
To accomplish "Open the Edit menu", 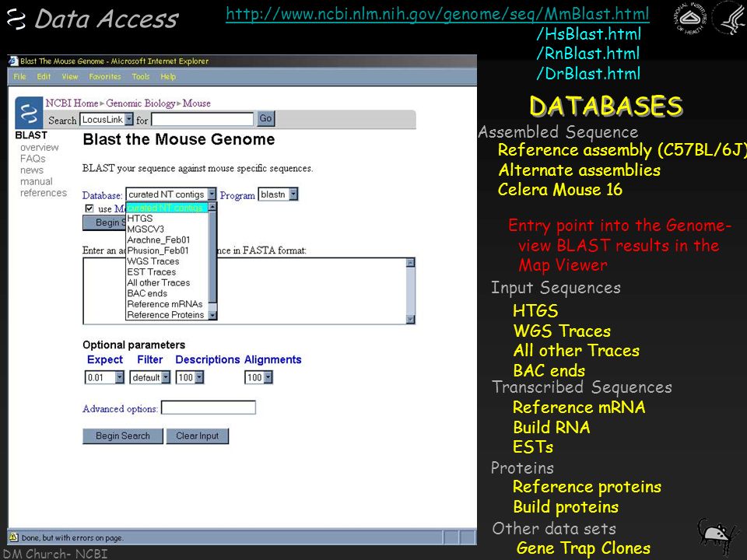I will pyautogui.click(x=44, y=77).
